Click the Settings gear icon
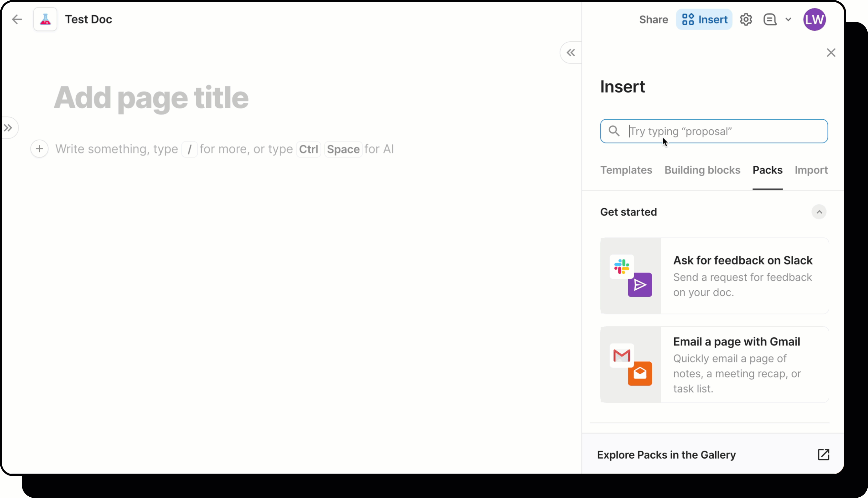Viewport: 868px width, 498px height. (x=746, y=19)
